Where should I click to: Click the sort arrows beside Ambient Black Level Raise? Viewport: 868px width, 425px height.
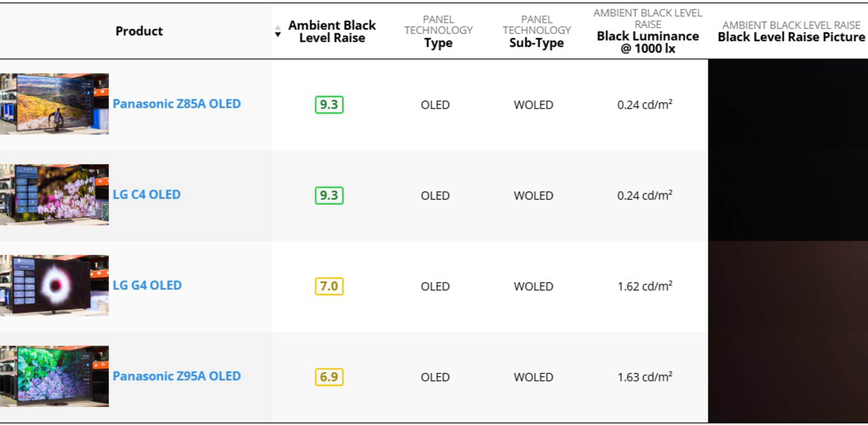point(278,31)
